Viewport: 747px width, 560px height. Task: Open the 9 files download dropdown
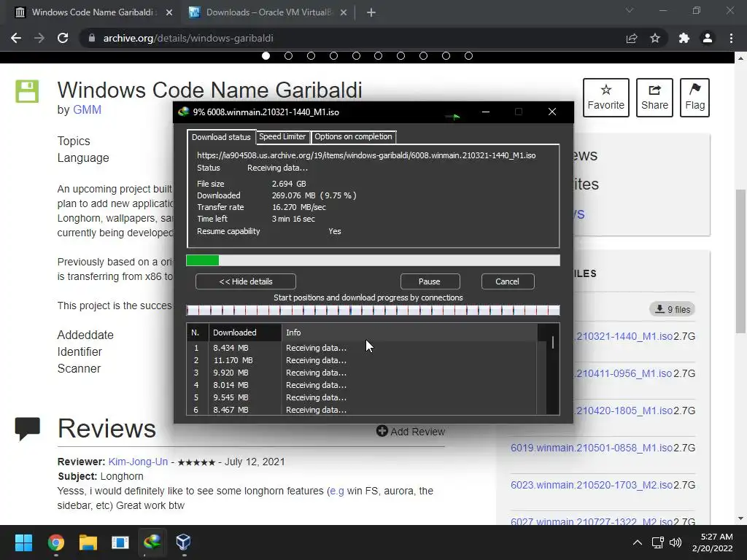pyautogui.click(x=672, y=309)
